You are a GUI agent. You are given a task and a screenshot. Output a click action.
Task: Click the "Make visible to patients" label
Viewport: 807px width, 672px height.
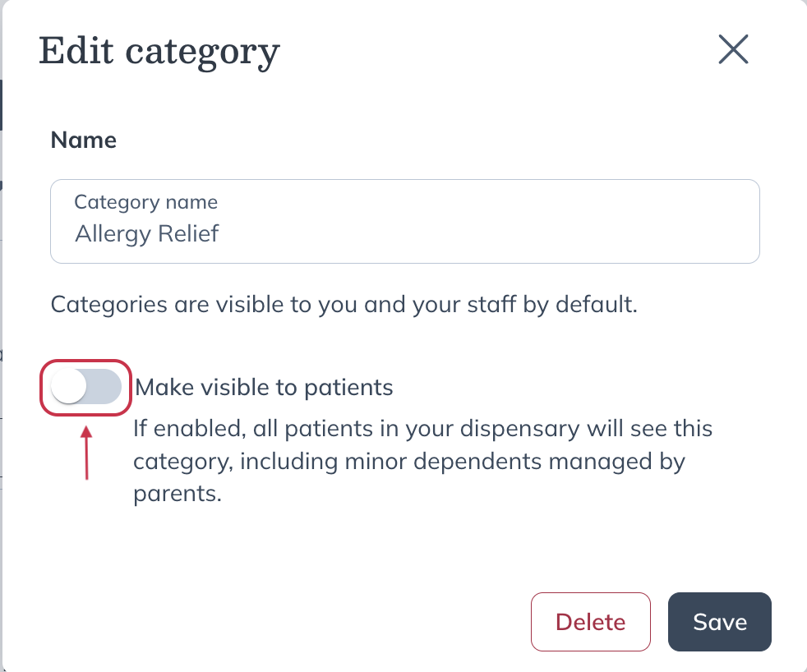[264, 387]
